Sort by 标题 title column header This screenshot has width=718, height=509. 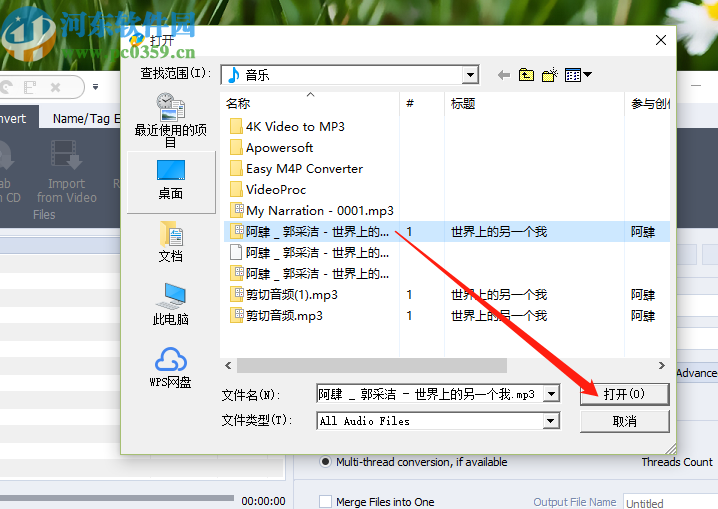tap(534, 103)
